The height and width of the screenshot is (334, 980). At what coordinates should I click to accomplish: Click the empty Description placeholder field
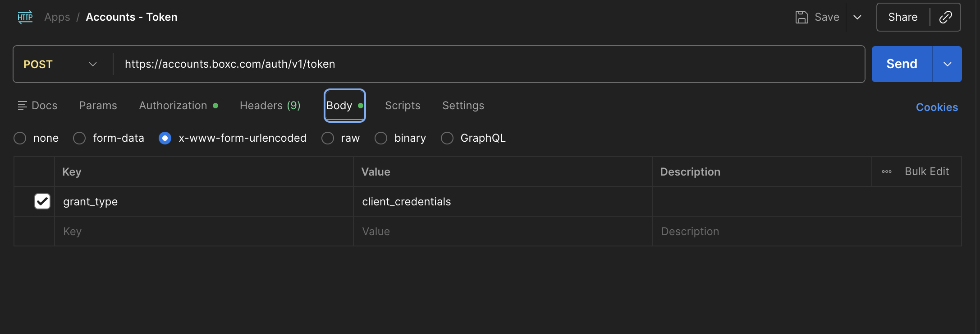pyautogui.click(x=807, y=231)
